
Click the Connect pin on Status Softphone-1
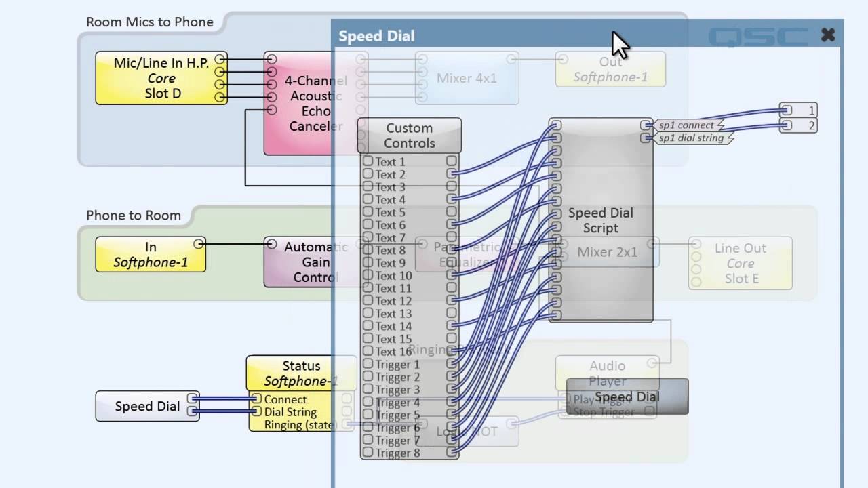coord(256,399)
